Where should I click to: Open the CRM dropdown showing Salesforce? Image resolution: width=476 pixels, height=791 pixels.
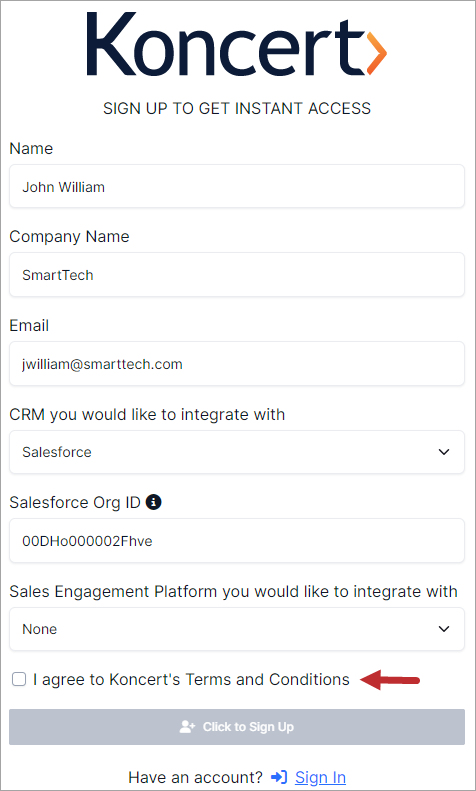coord(236,452)
